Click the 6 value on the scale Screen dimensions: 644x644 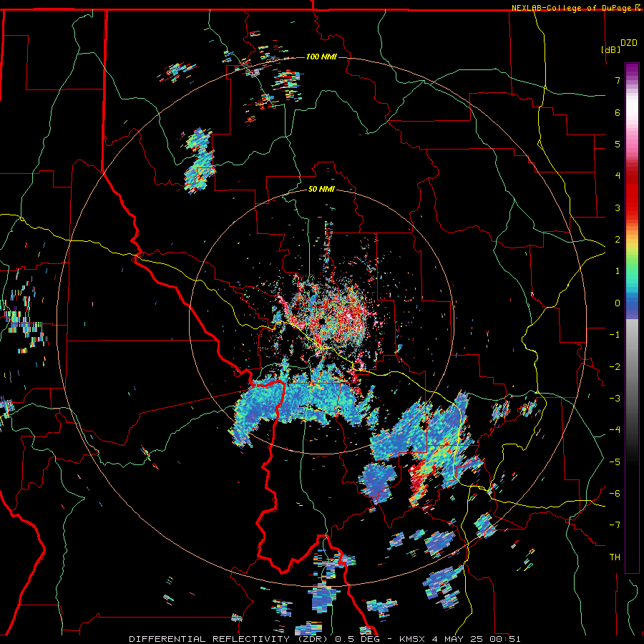click(x=618, y=112)
